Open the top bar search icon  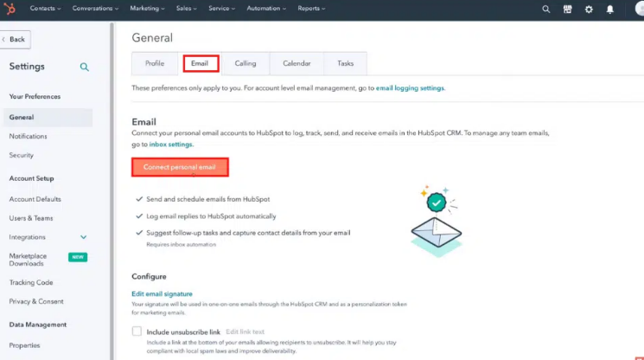coord(545,9)
